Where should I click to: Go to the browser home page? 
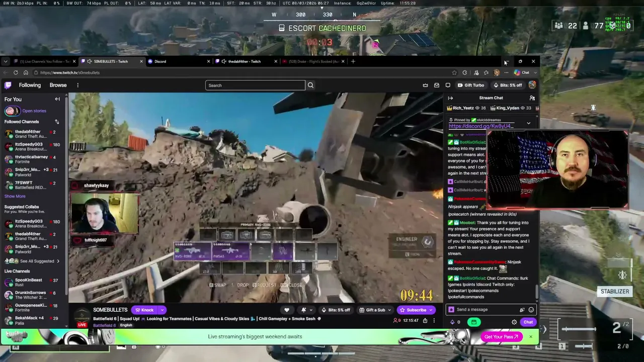[26, 72]
